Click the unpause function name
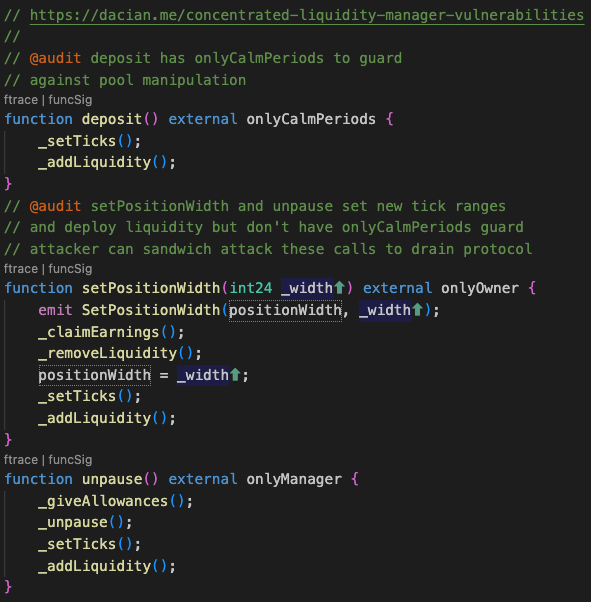The image size is (591, 602). point(112,479)
